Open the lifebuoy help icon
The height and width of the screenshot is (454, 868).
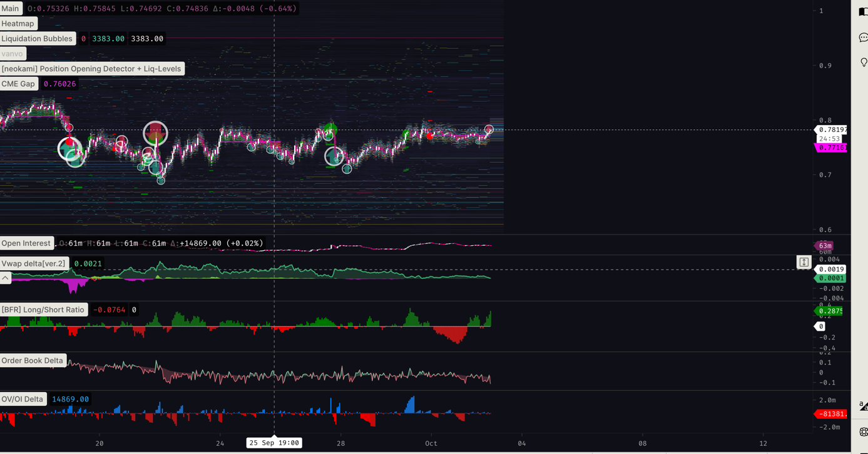tap(864, 432)
